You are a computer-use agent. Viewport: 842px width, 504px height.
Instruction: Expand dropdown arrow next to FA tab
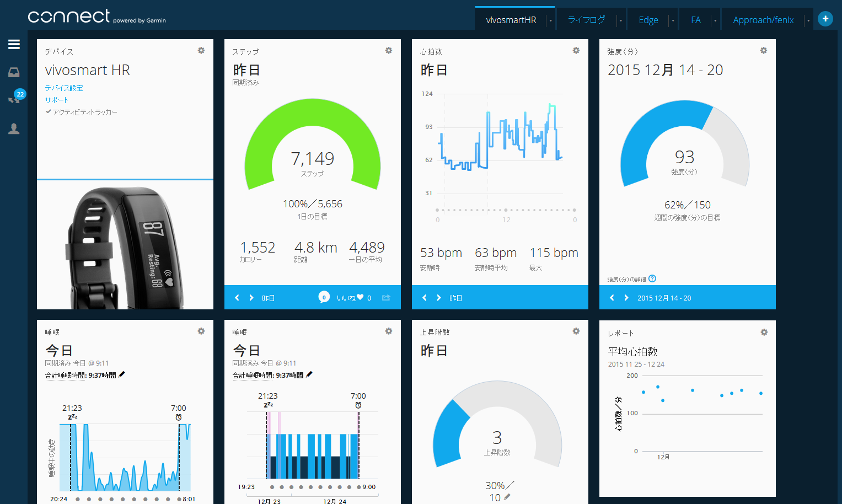(715, 20)
